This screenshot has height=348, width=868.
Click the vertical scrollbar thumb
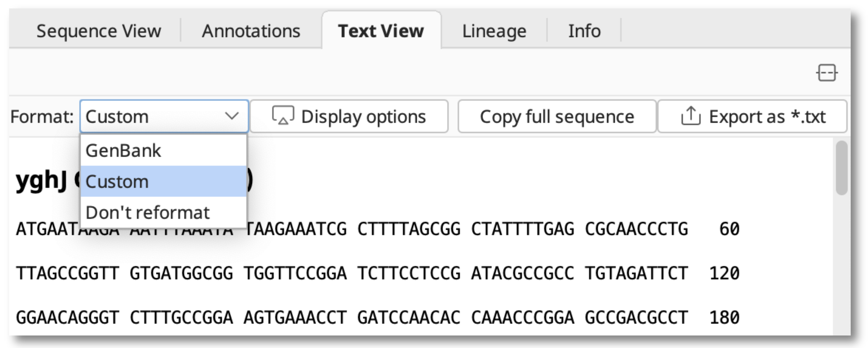(x=841, y=168)
